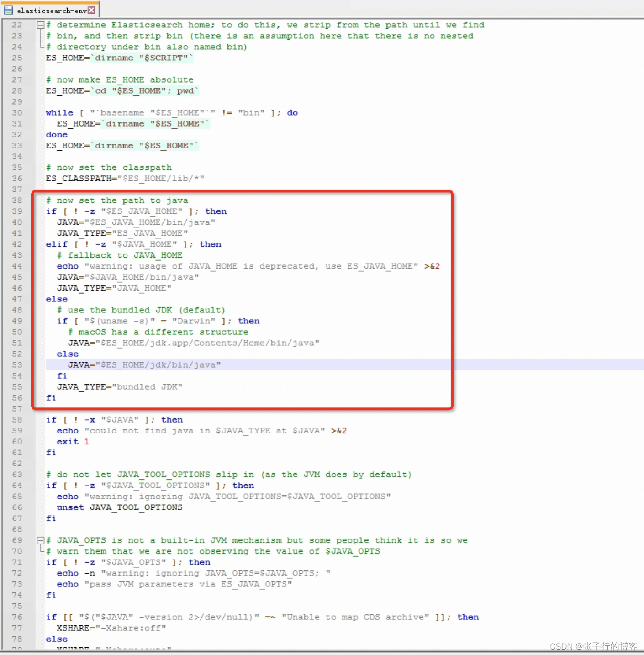Image resolution: width=644 pixels, height=655 pixels.
Task: Click the 'if' line testing uname for Darwin
Action: click(x=158, y=321)
